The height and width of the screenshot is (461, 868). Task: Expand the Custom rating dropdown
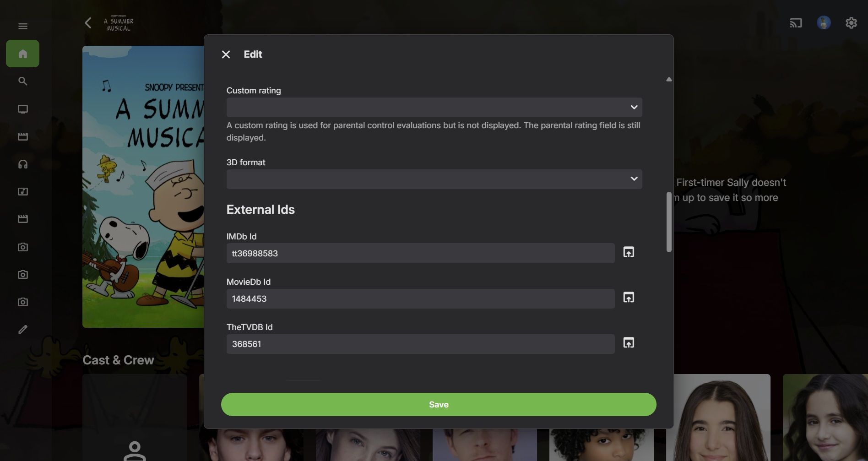tap(434, 107)
